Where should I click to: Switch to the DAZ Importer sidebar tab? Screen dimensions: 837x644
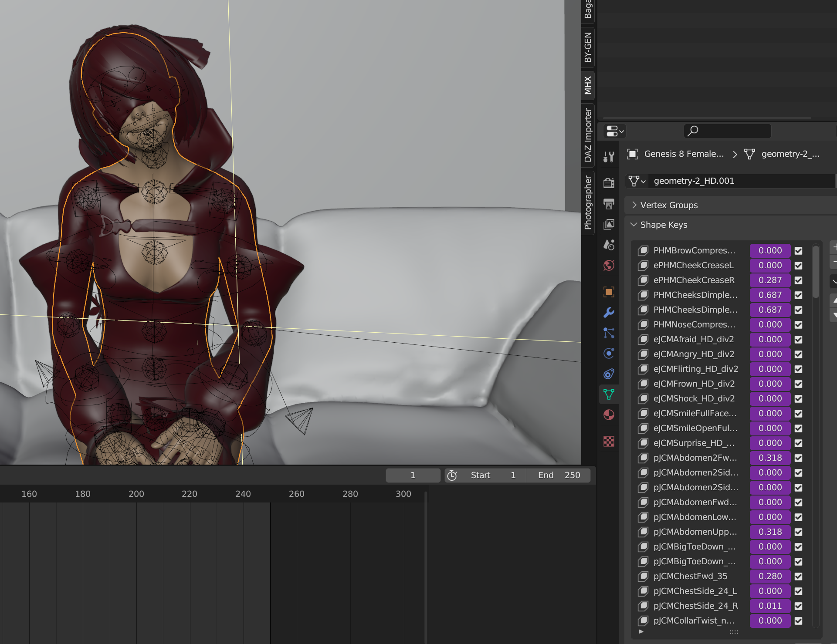[x=588, y=135]
